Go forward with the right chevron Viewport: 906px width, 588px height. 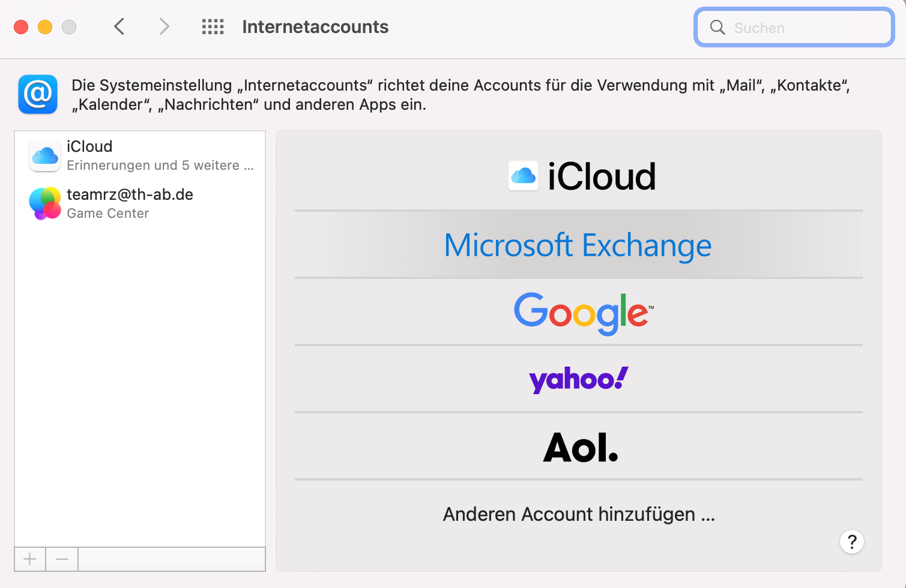(164, 26)
